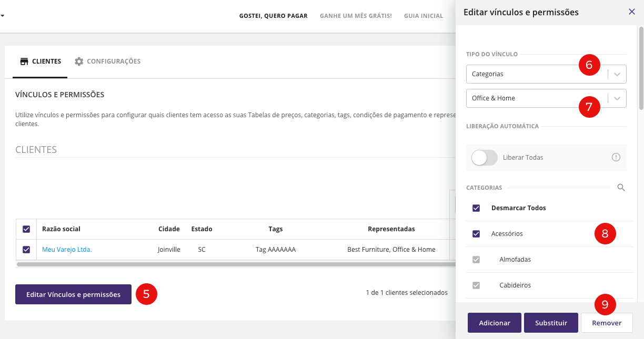Screen dimensions: 644x339
Task: Switch to the CLIENTES tab
Action: click(x=40, y=61)
